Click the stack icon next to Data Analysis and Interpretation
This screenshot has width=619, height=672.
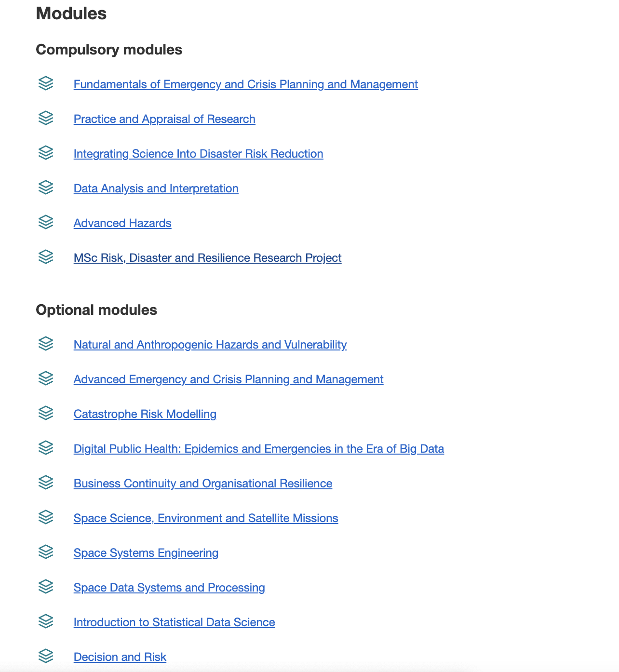46,188
